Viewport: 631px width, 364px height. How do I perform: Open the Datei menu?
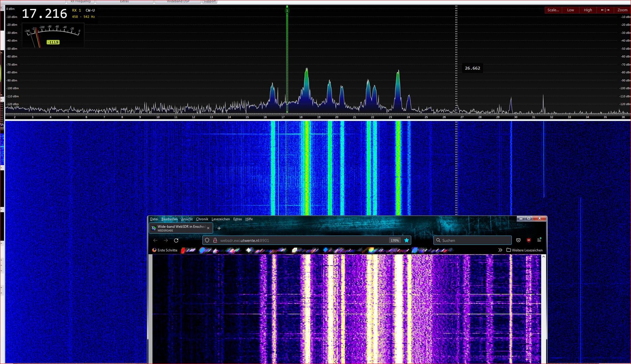(x=154, y=219)
